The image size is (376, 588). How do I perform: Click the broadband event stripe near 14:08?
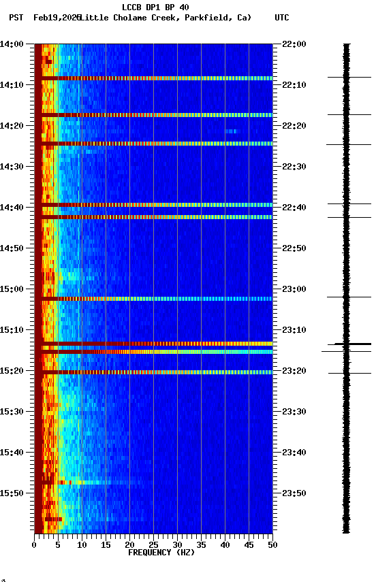pos(157,78)
